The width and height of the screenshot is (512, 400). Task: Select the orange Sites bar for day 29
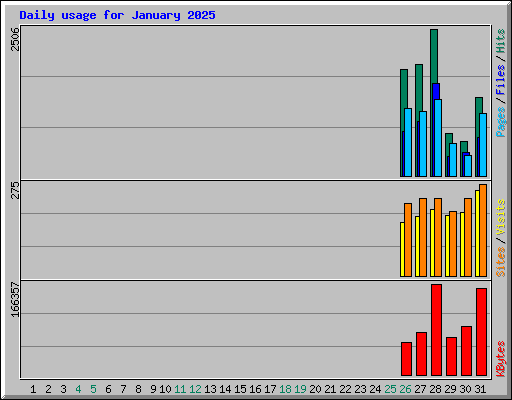(453, 244)
